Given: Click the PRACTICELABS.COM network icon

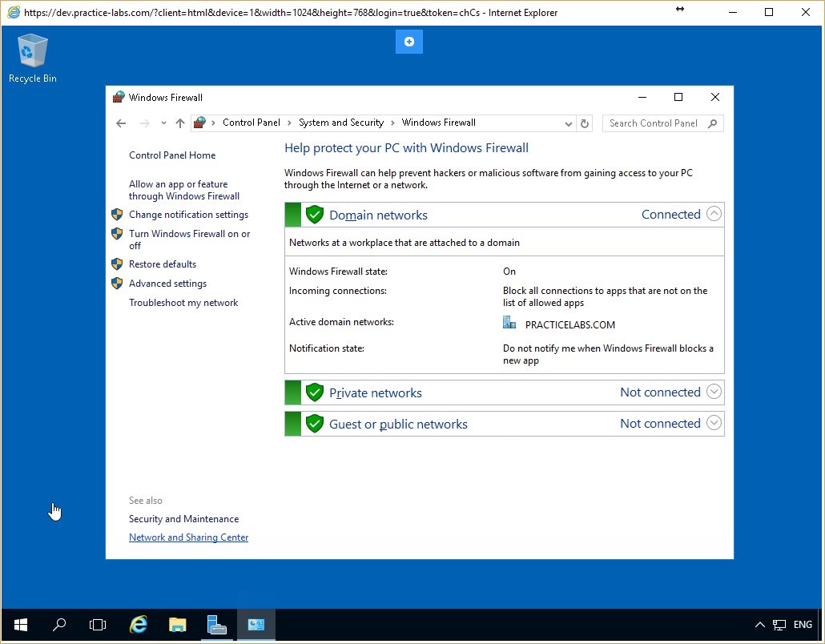Looking at the screenshot, I should (x=509, y=323).
